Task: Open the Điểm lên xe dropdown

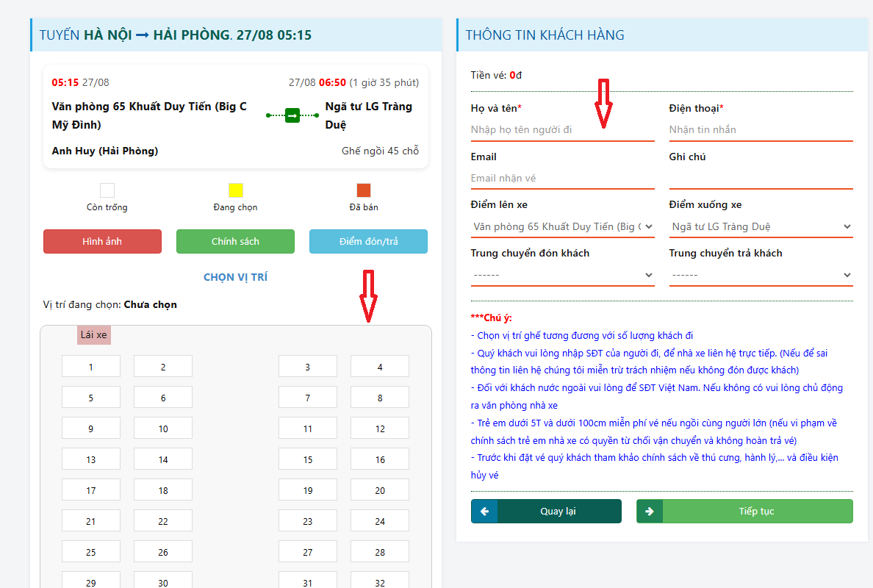Action: [x=562, y=226]
